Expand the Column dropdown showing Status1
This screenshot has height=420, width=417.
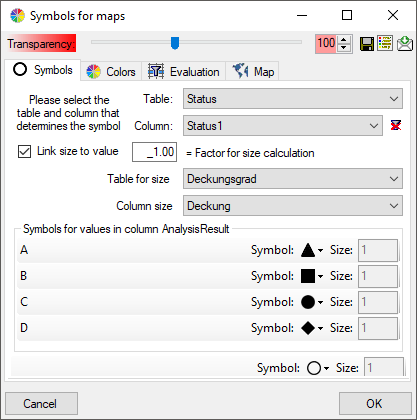[x=283, y=126]
